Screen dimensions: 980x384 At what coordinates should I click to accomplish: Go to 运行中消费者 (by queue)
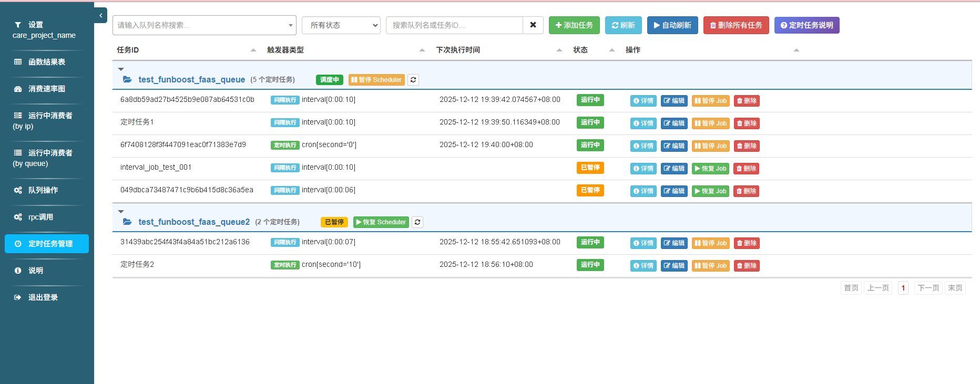[47, 158]
